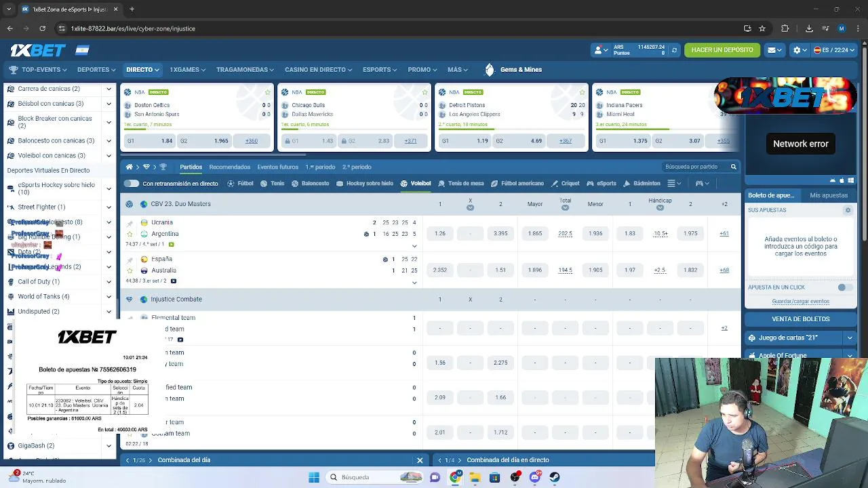Image resolution: width=868 pixels, height=488 pixels.
Task: Click the browser address bar URL
Action: coord(133,28)
